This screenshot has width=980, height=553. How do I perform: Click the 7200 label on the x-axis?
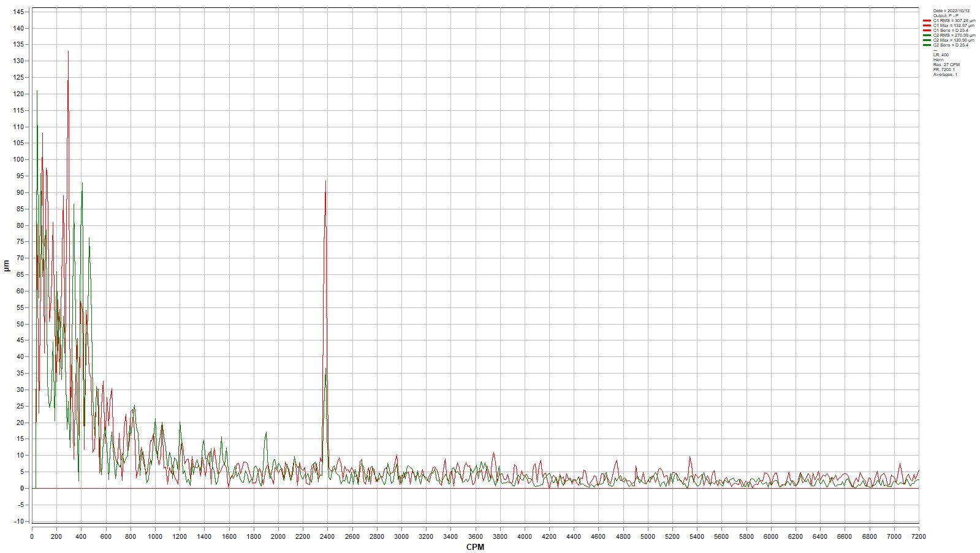click(x=919, y=536)
